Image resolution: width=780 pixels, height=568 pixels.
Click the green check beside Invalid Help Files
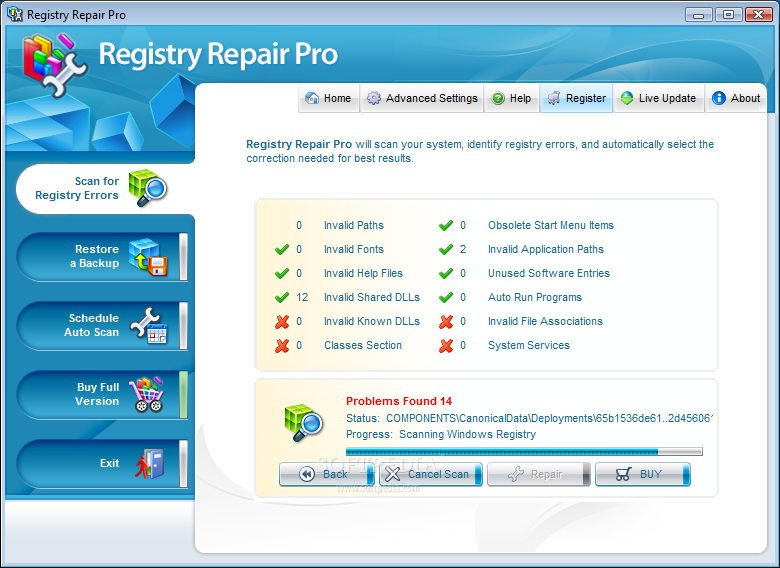click(282, 273)
